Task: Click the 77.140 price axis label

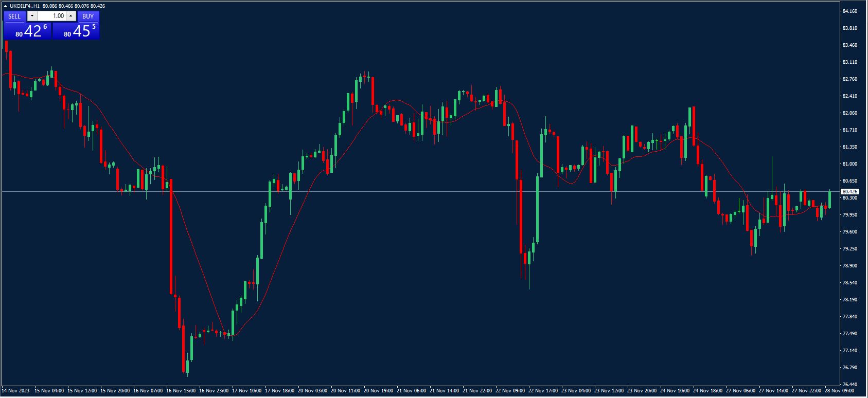Action: pos(850,351)
